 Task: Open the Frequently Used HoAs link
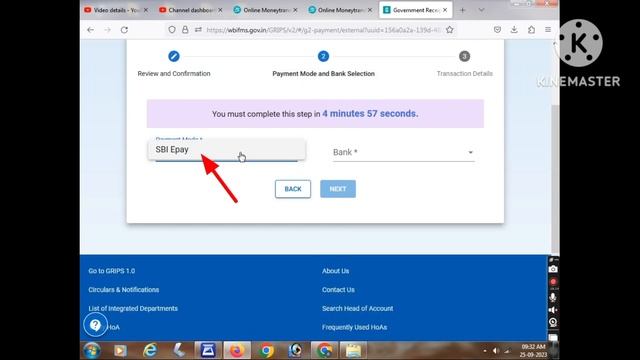[x=354, y=327]
